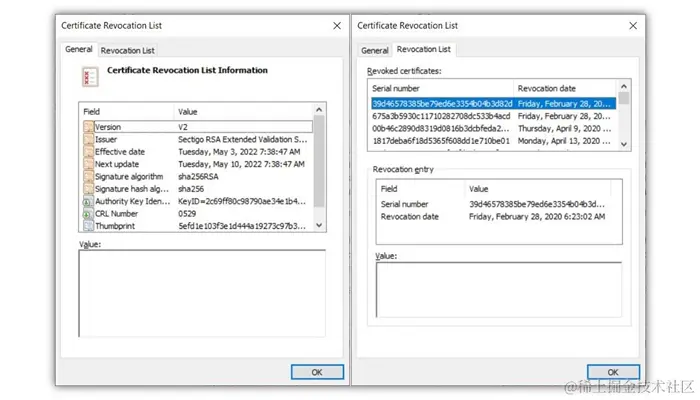Select the Effective date row
Screen dimensions: 700x400
pos(197,152)
